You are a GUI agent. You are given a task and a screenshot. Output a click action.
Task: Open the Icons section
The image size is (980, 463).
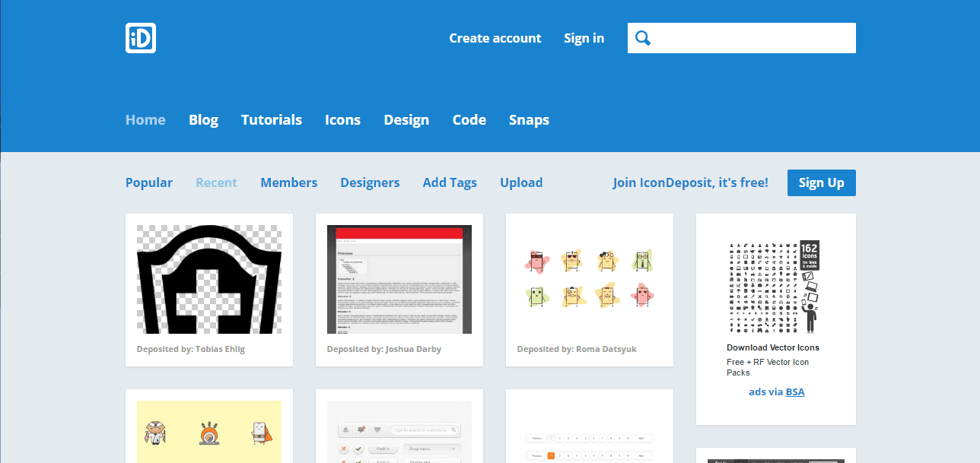click(342, 120)
